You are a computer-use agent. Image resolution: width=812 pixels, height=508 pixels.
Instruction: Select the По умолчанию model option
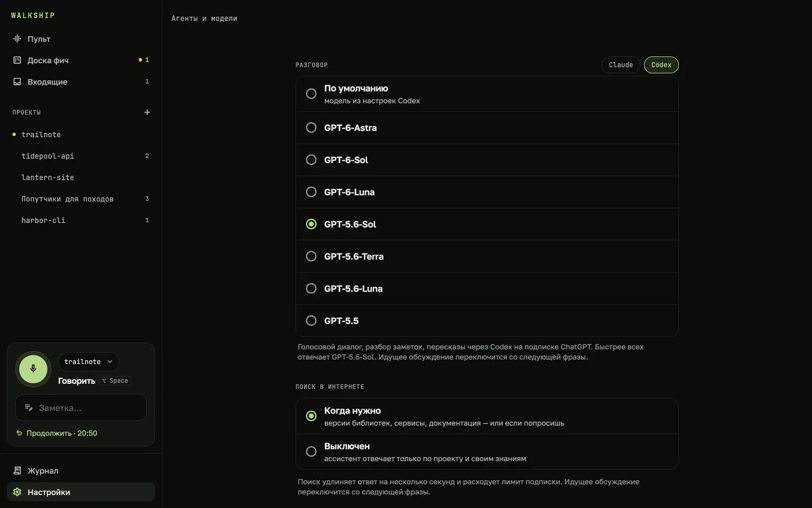(487, 94)
